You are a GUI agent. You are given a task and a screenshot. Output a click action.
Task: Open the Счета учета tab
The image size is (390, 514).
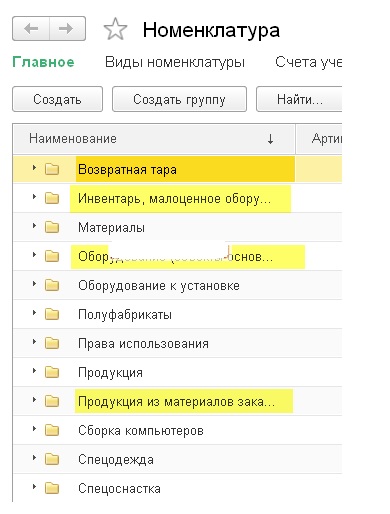coord(308,62)
